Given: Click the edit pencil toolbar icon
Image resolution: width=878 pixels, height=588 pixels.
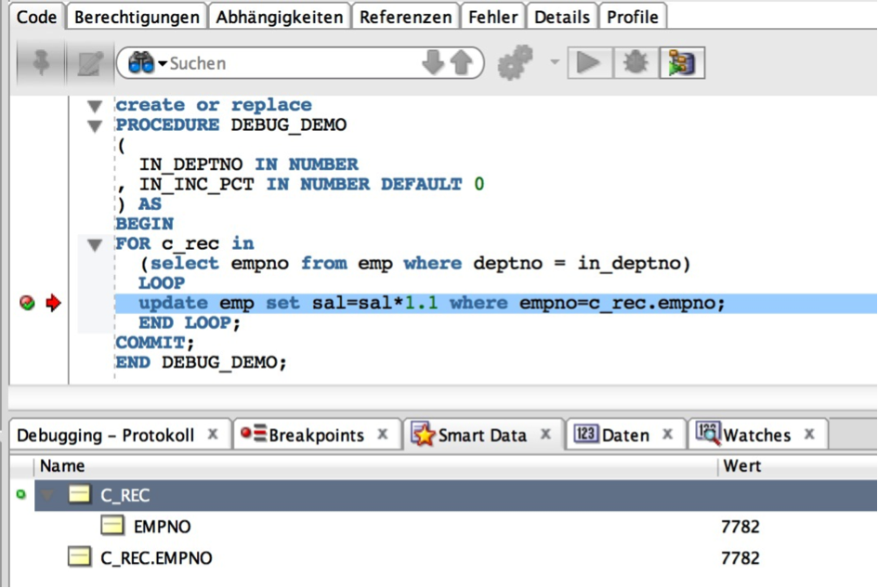Looking at the screenshot, I should tap(89, 63).
